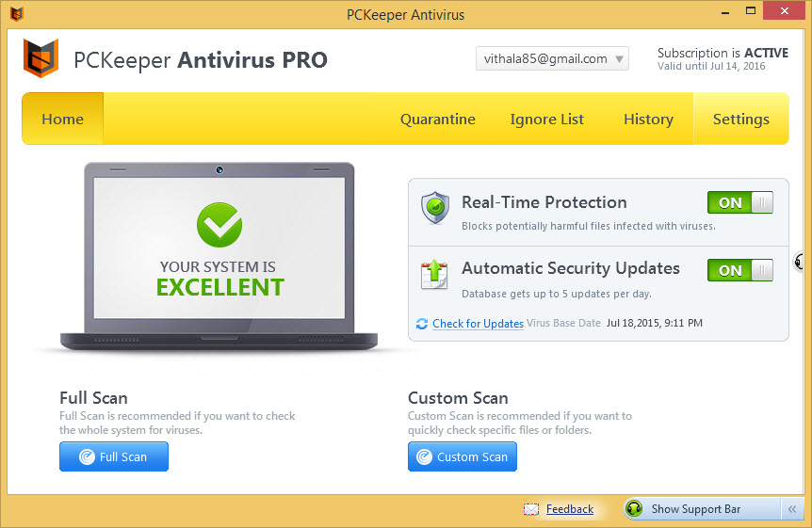
Task: Open the History tab
Action: pyautogui.click(x=648, y=120)
